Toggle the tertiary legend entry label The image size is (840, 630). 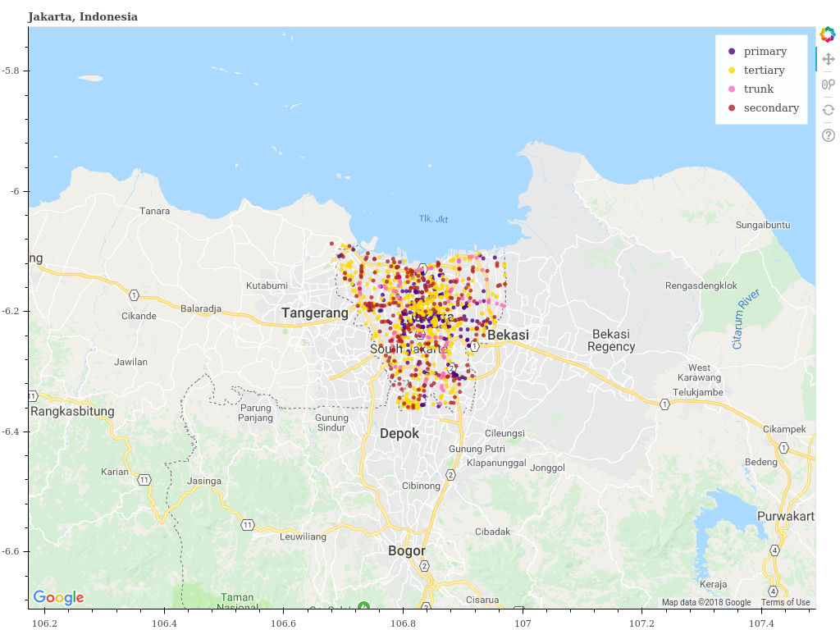pyautogui.click(x=764, y=71)
